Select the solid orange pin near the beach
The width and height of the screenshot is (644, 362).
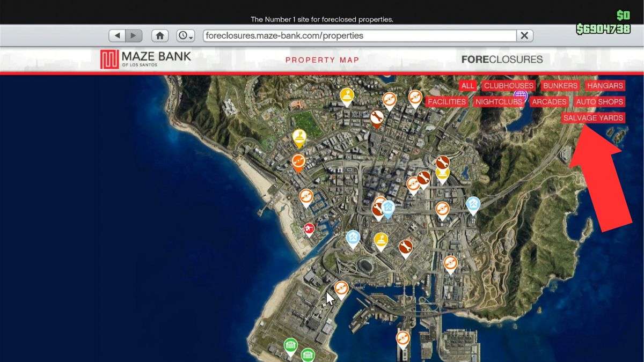tap(298, 161)
